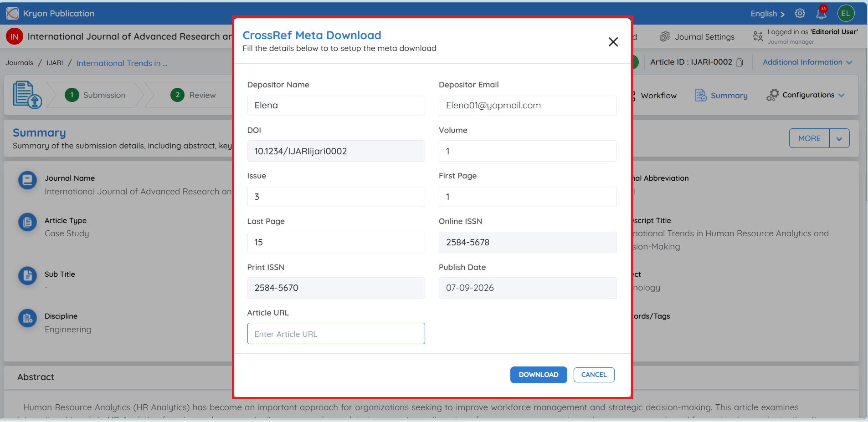
Task: Expand the MORE dropdown arrow
Action: tap(839, 138)
